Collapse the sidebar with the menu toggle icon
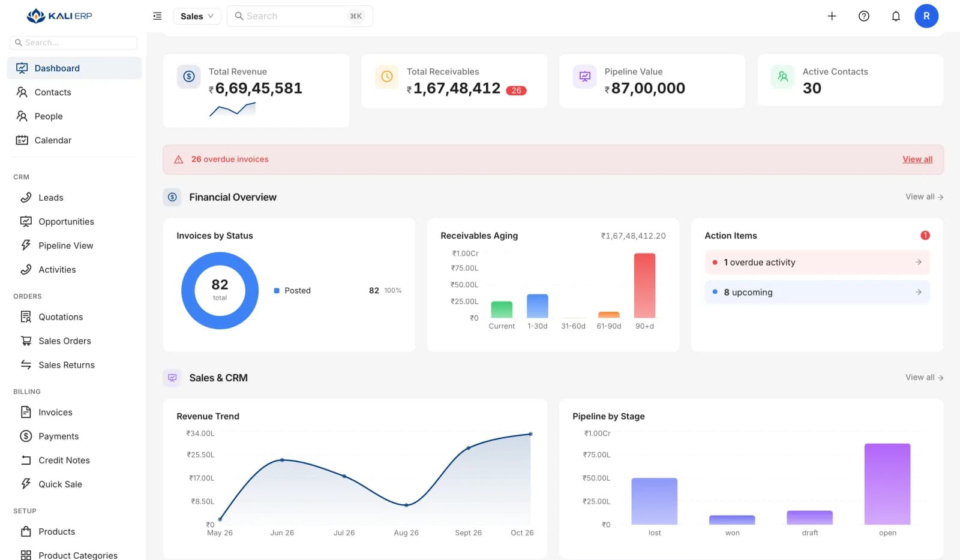This screenshot has height=560, width=960. 157,16
